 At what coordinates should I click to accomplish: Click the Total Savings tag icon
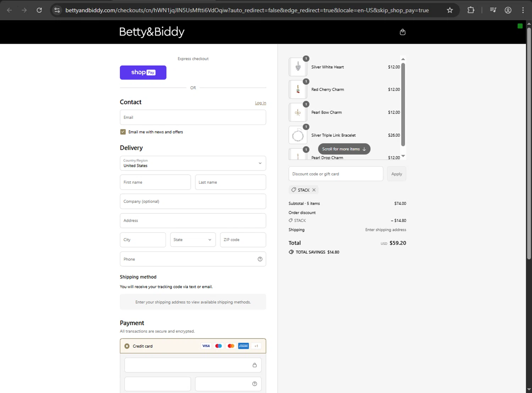[x=291, y=252]
